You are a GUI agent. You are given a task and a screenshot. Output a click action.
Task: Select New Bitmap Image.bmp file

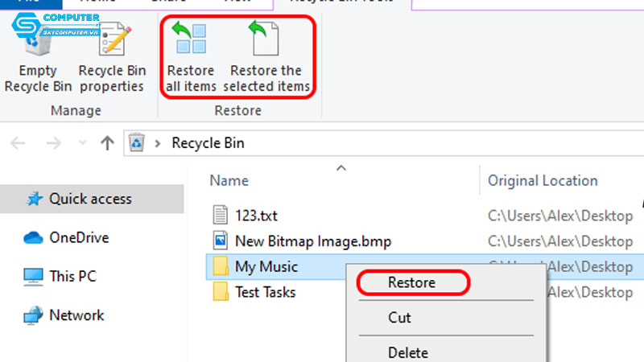pos(302,241)
